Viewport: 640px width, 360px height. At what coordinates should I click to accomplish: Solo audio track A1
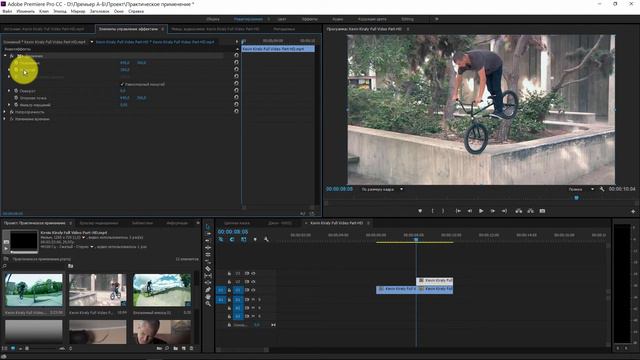[259, 300]
